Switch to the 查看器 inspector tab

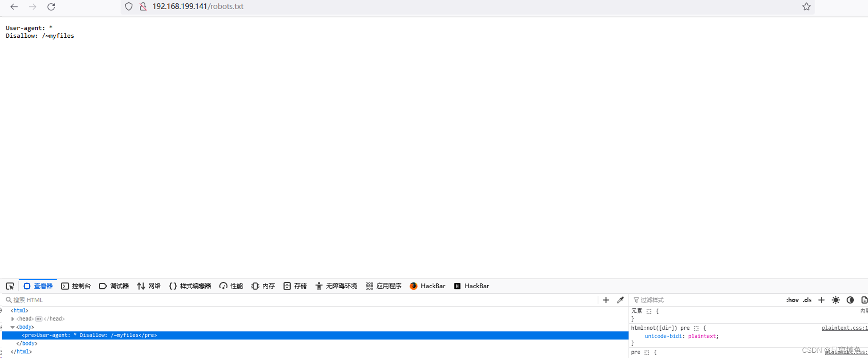[38, 286]
